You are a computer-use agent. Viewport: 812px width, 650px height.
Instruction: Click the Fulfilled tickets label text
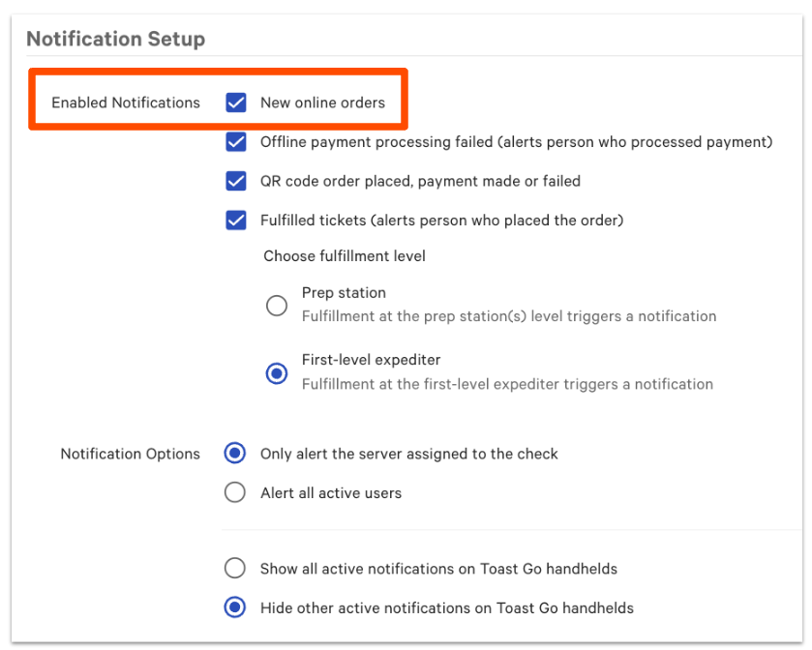pos(441,221)
